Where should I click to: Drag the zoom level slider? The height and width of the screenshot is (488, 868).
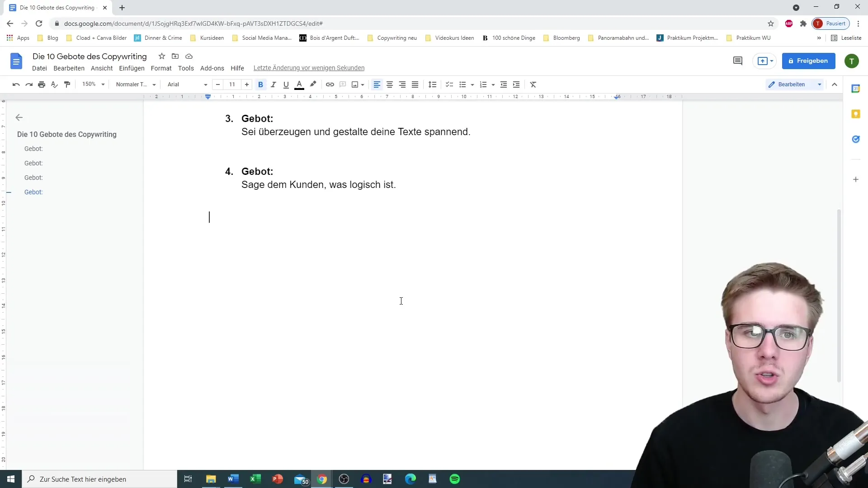pyautogui.click(x=92, y=84)
